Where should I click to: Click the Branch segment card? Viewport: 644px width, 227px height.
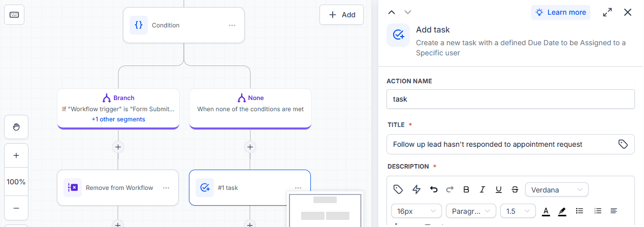(x=118, y=109)
